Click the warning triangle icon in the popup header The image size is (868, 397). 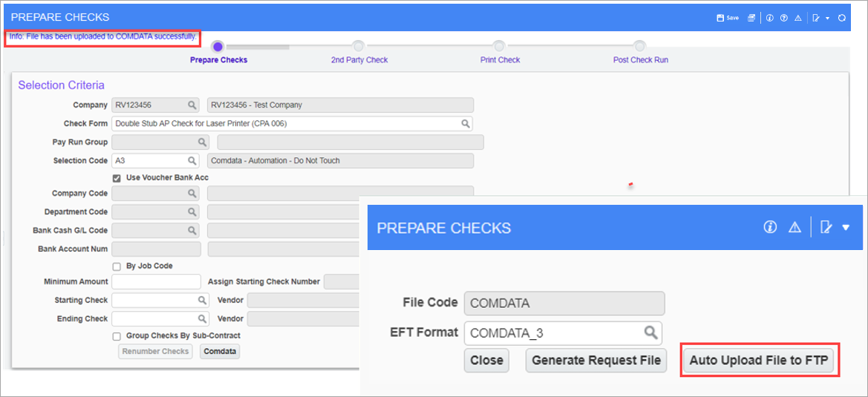coord(795,227)
